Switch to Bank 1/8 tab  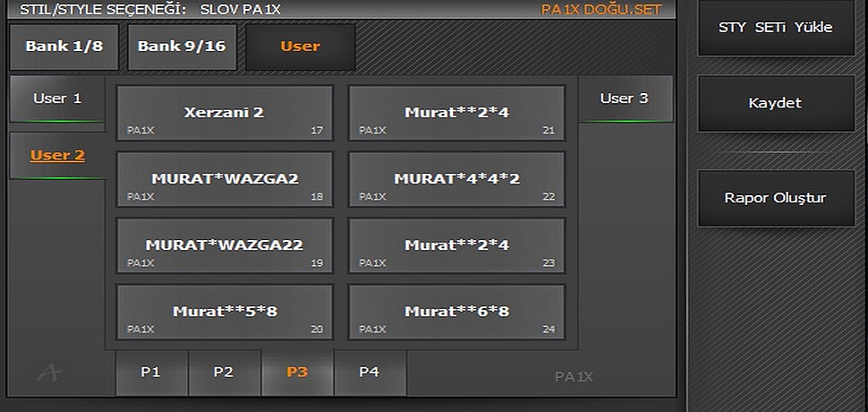(64, 47)
